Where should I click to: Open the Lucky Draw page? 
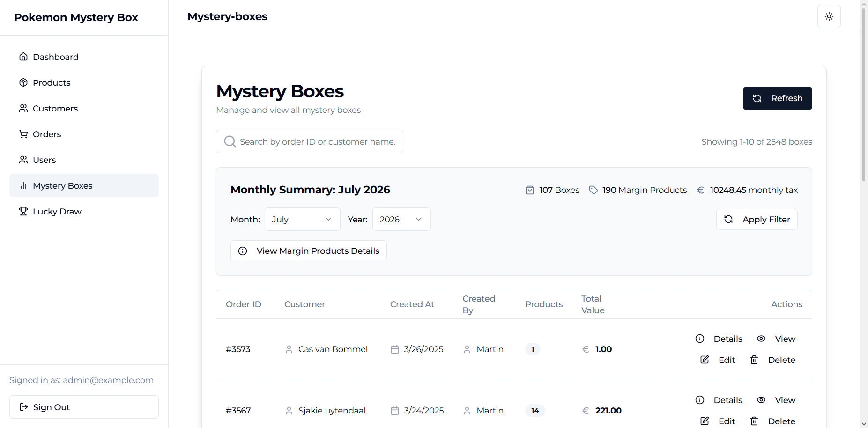[x=84, y=211]
